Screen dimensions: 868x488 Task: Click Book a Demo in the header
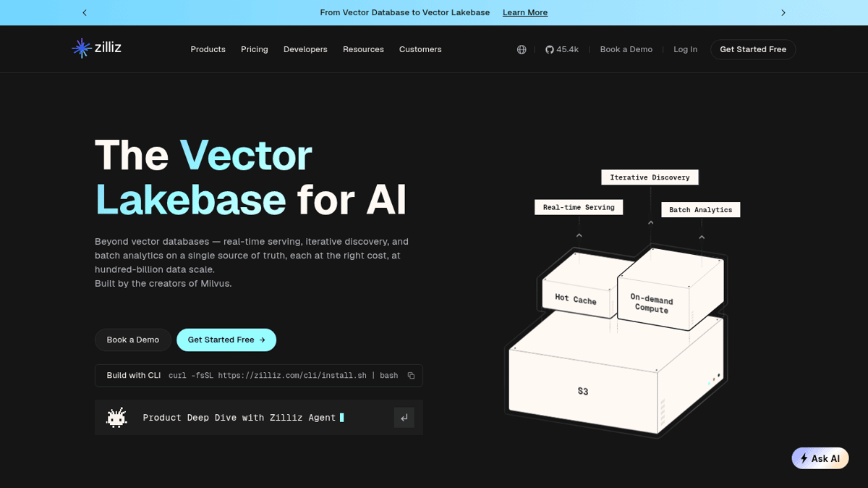tap(626, 49)
